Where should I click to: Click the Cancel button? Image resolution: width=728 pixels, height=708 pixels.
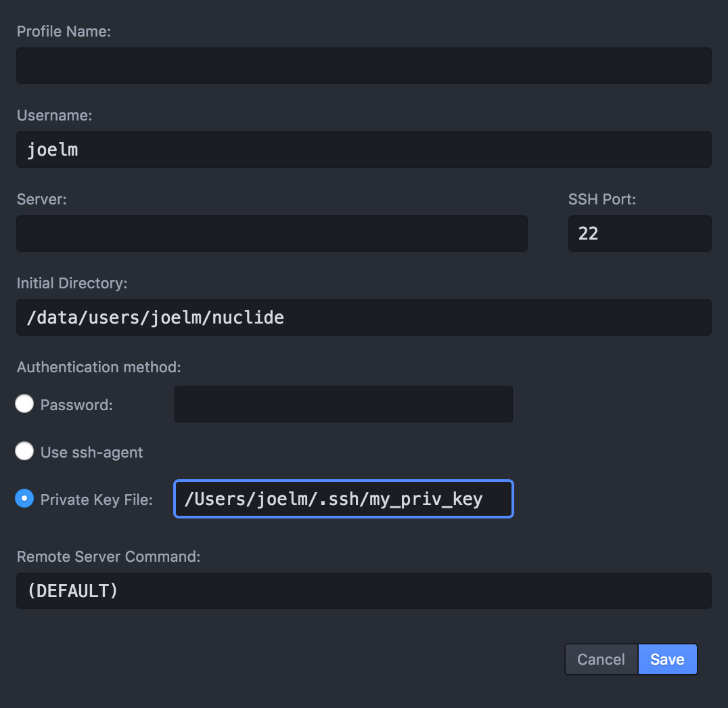point(601,659)
